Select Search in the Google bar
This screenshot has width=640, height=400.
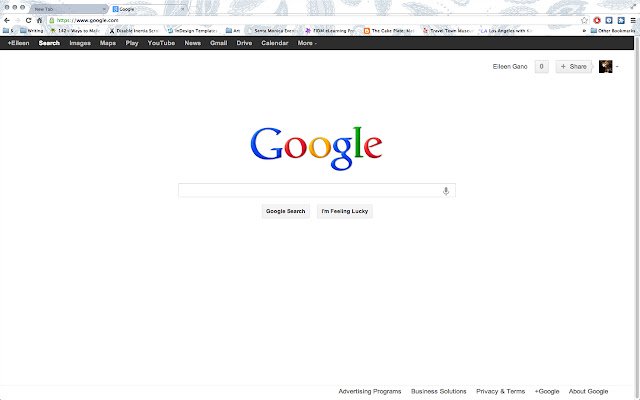coord(49,43)
